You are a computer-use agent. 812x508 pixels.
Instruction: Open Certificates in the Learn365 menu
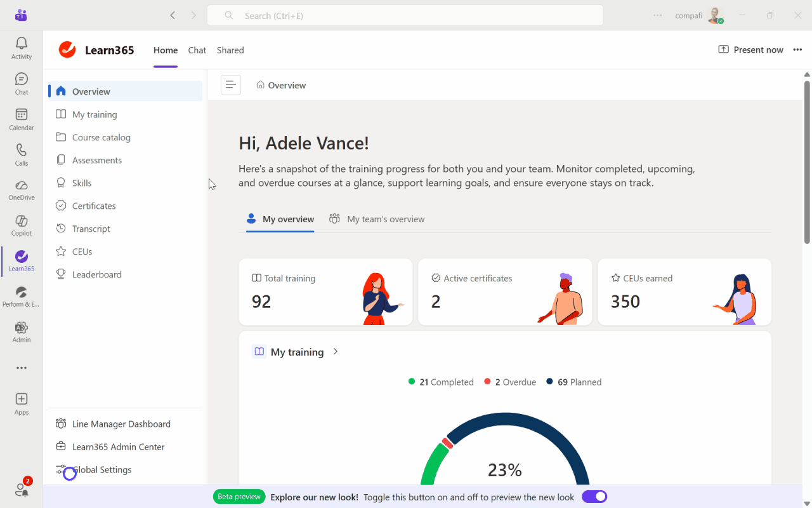pos(94,206)
